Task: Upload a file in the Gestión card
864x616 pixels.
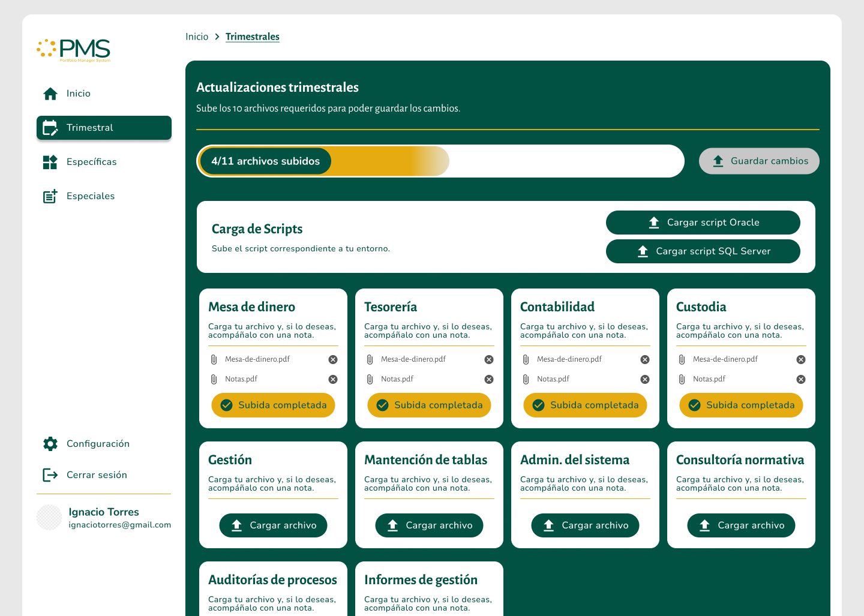Action: 273,525
